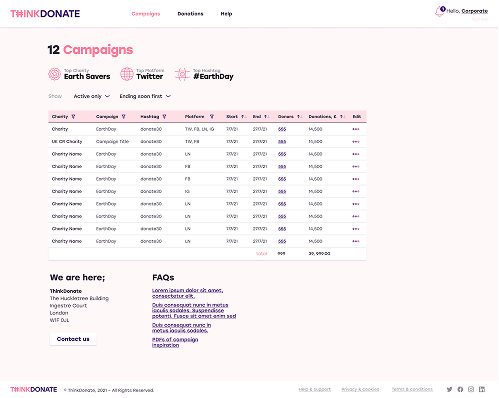
Task: Go to the Donations nav tab
Action: point(190,14)
